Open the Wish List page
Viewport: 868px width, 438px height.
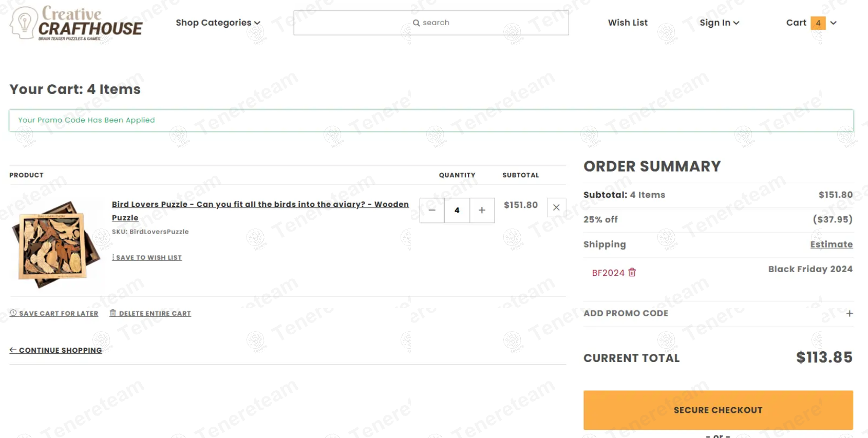point(628,23)
